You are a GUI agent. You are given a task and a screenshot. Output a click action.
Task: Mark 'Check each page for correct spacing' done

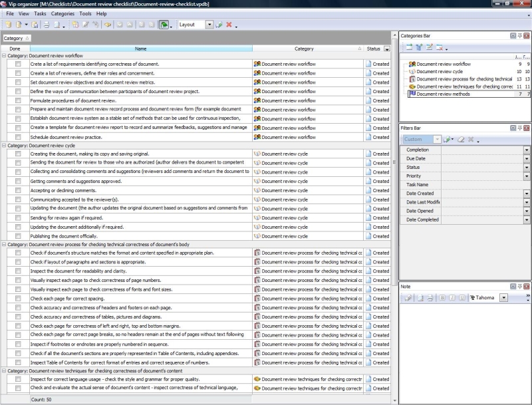(x=18, y=299)
